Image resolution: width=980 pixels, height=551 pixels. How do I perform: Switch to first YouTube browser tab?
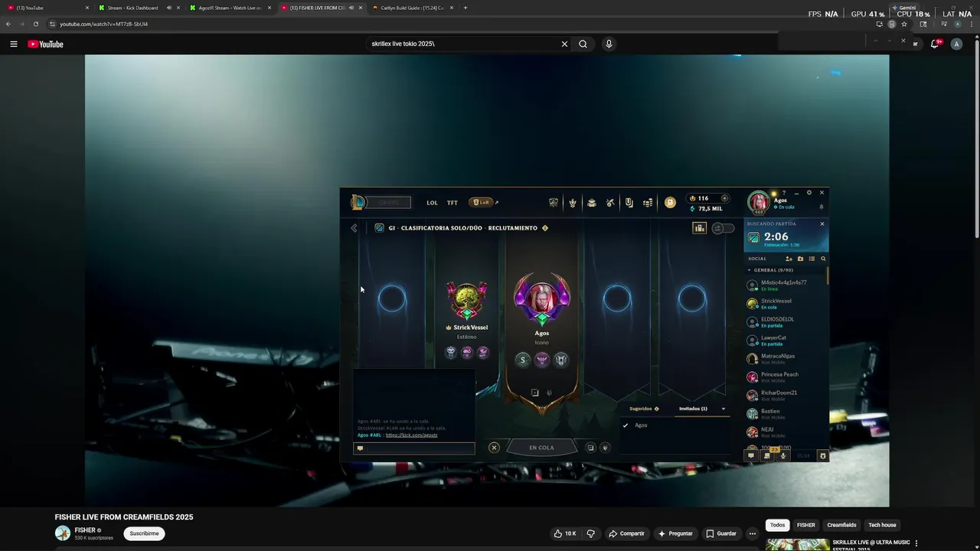(x=47, y=8)
